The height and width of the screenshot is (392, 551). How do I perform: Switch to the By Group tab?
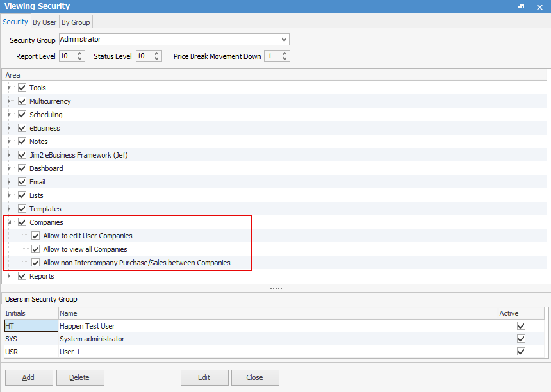click(76, 22)
